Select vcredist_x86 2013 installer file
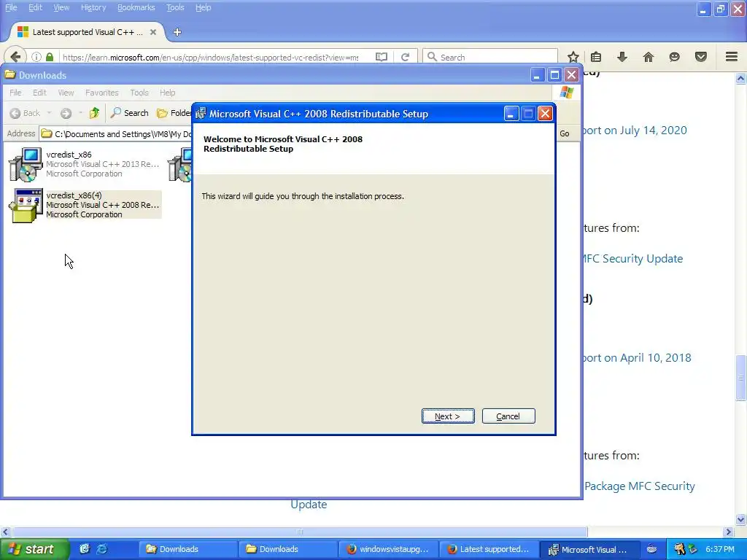 pos(85,164)
